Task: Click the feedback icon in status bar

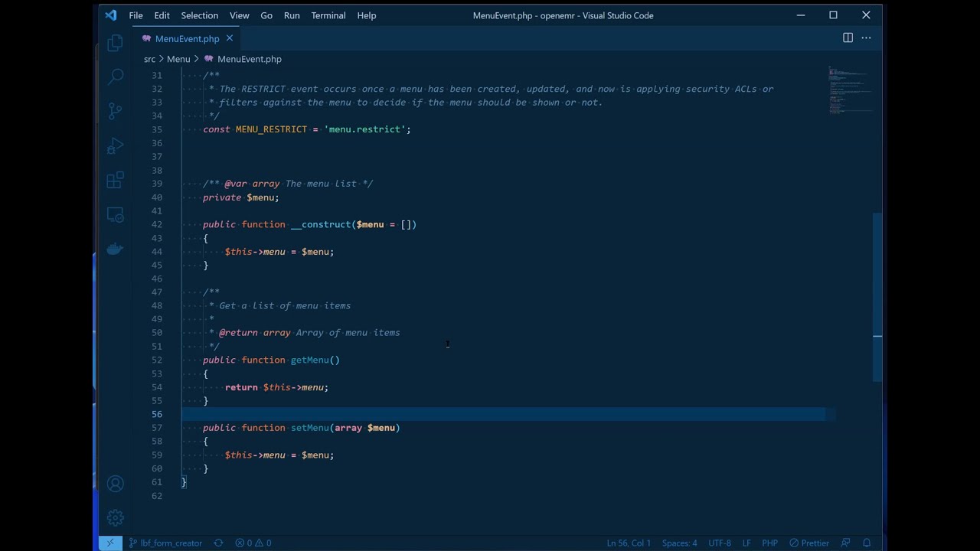Action: (x=845, y=543)
